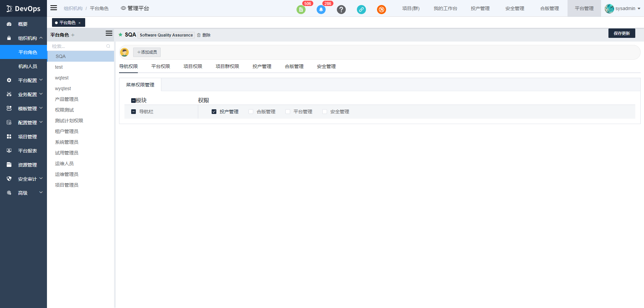Click the orange circular icon in header

click(x=381, y=10)
